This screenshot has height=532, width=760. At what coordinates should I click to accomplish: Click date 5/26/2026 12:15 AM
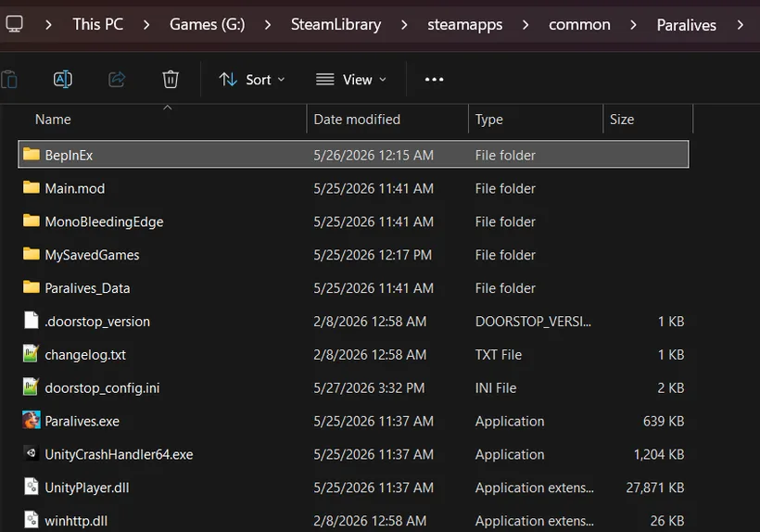tap(374, 155)
